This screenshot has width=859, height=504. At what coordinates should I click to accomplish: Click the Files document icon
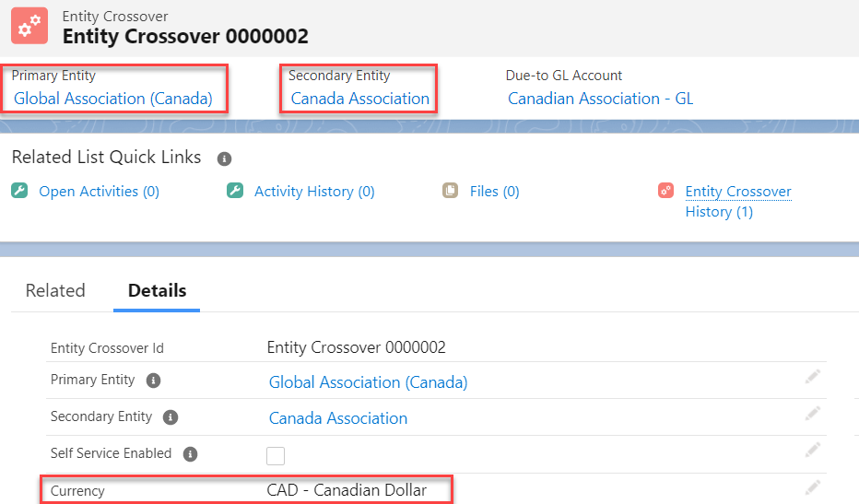[x=451, y=191]
